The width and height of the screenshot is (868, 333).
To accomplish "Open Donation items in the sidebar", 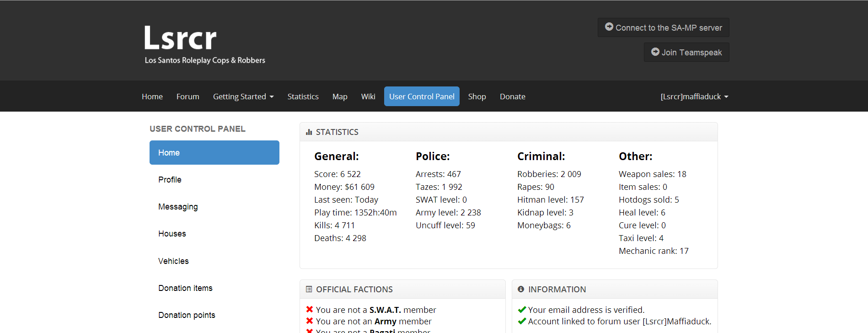I will (x=214, y=288).
